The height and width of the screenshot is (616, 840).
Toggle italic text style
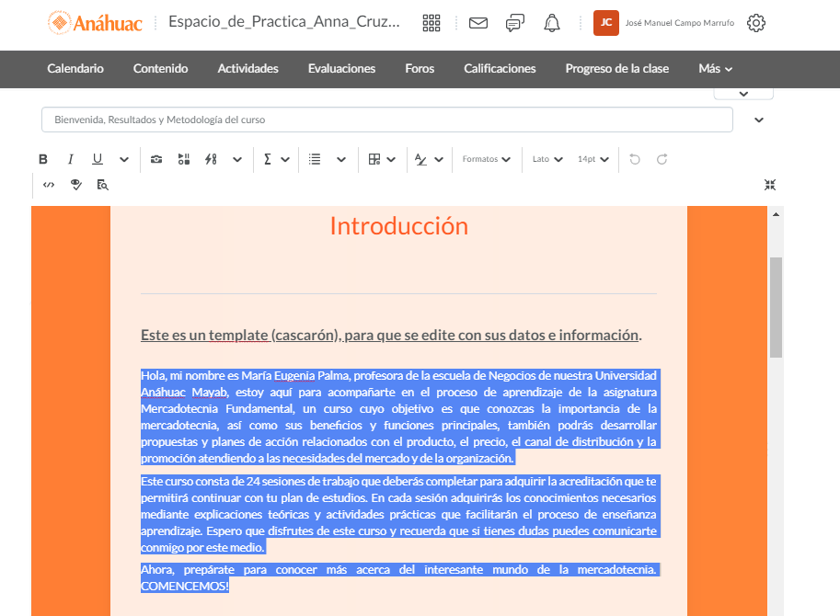(x=70, y=159)
